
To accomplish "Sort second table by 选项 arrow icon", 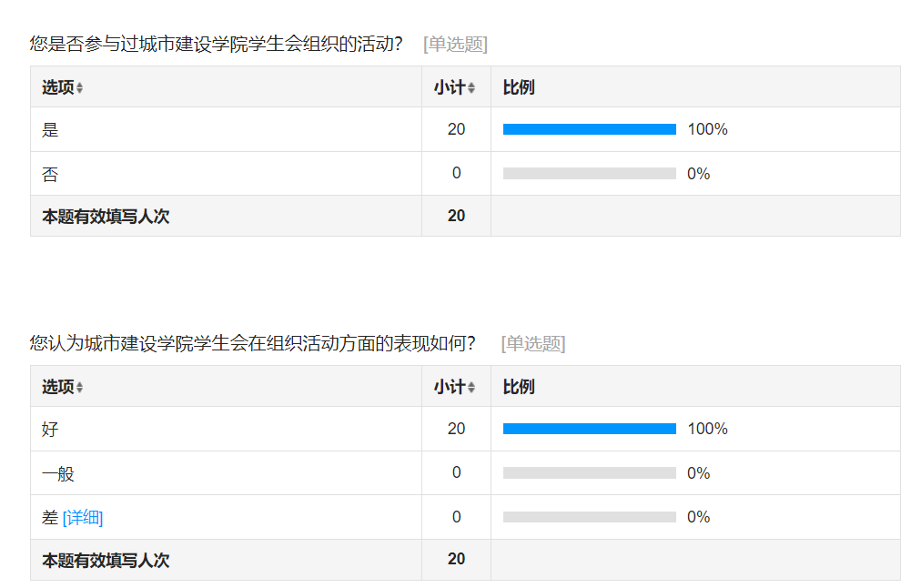I will (79, 388).
